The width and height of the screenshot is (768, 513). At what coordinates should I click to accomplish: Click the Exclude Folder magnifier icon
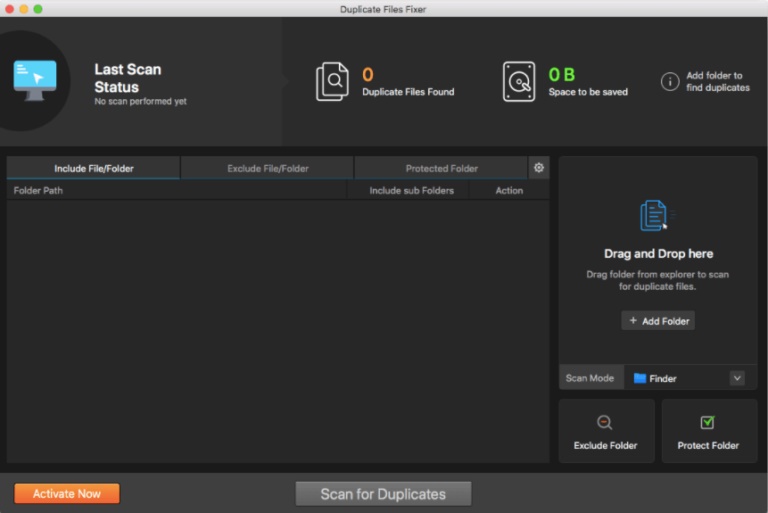pyautogui.click(x=604, y=422)
